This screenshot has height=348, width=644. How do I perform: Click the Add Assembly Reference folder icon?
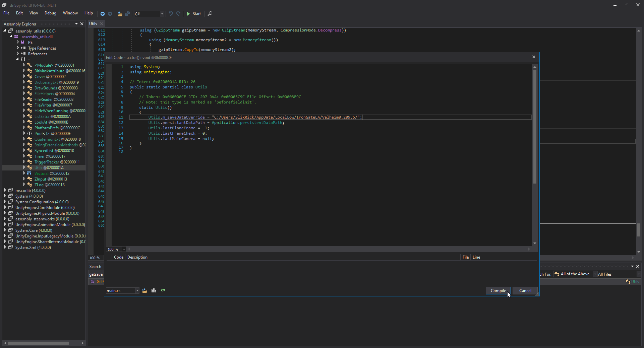click(145, 291)
